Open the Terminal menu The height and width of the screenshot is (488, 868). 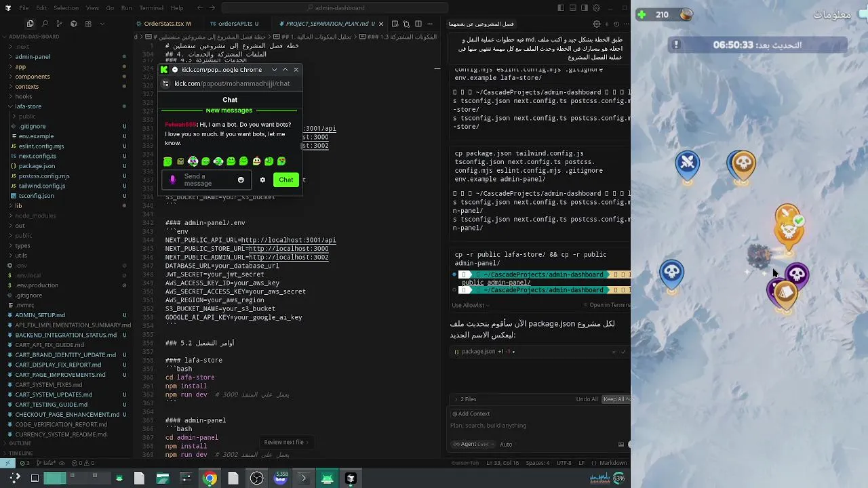(151, 8)
